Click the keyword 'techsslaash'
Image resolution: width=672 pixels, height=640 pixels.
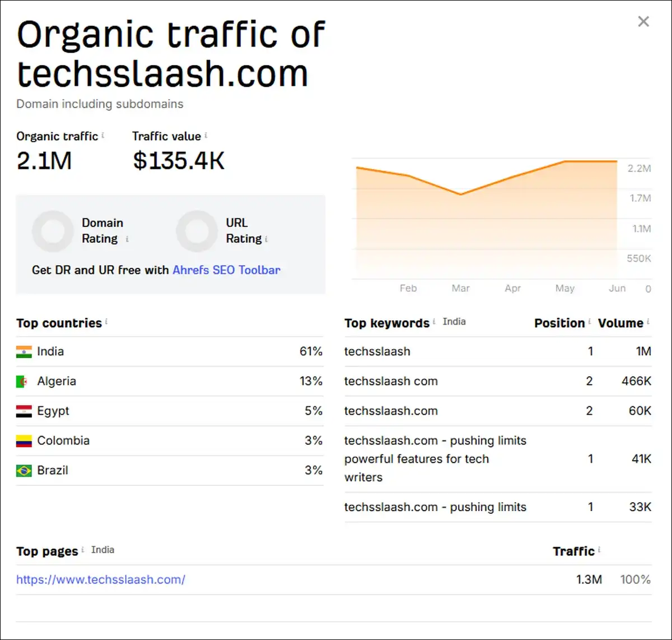tap(377, 351)
